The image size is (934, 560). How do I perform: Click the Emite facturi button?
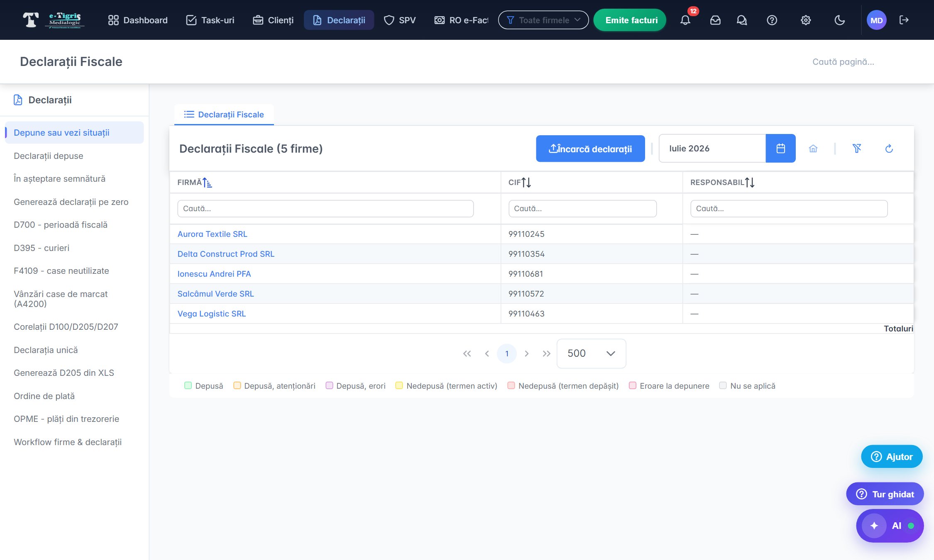click(x=630, y=20)
